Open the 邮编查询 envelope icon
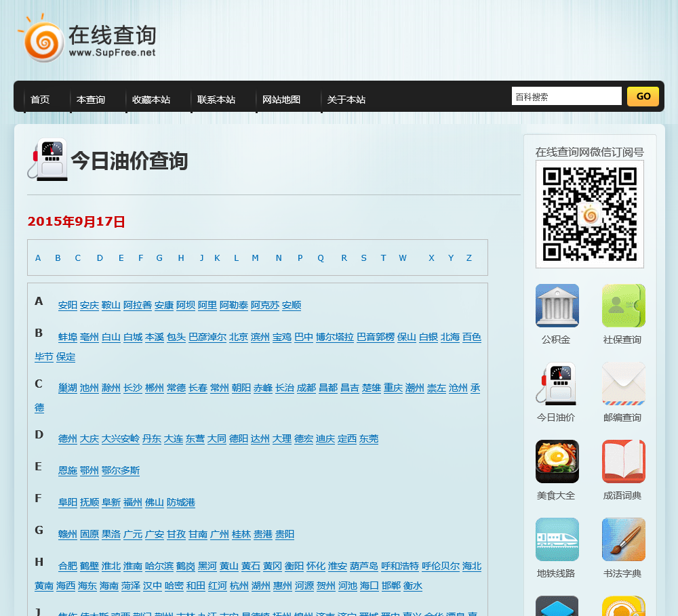The width and height of the screenshot is (678, 616). (x=624, y=384)
